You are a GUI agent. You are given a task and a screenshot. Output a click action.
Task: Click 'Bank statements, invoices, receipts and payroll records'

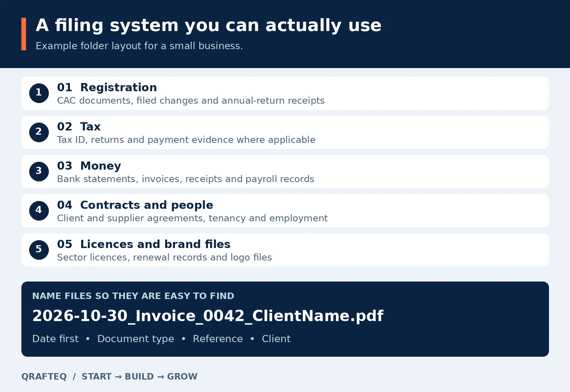pos(186,179)
